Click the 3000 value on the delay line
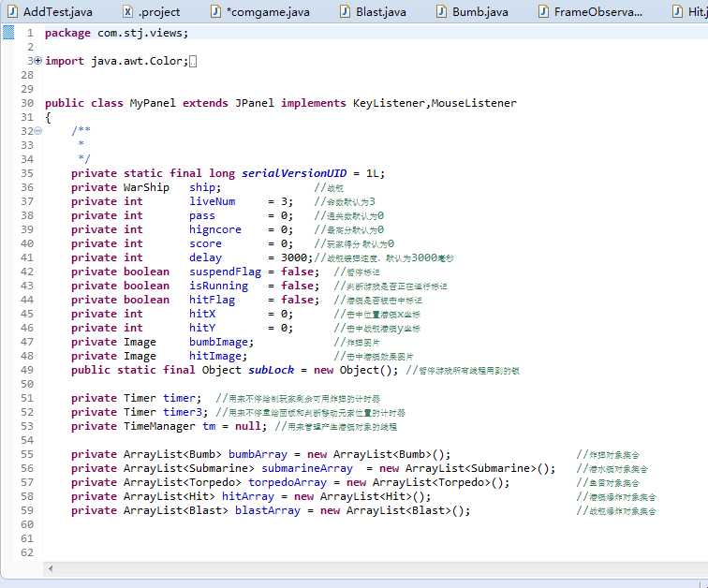The image size is (708, 588). [x=294, y=257]
